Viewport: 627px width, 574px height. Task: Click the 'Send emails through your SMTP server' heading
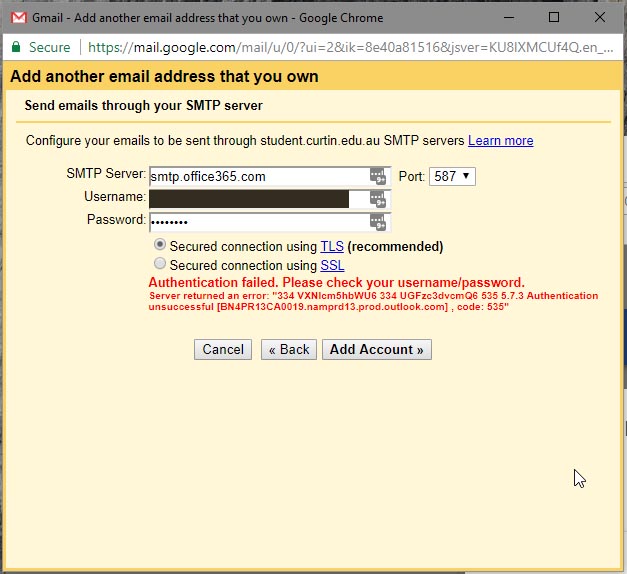coord(144,105)
